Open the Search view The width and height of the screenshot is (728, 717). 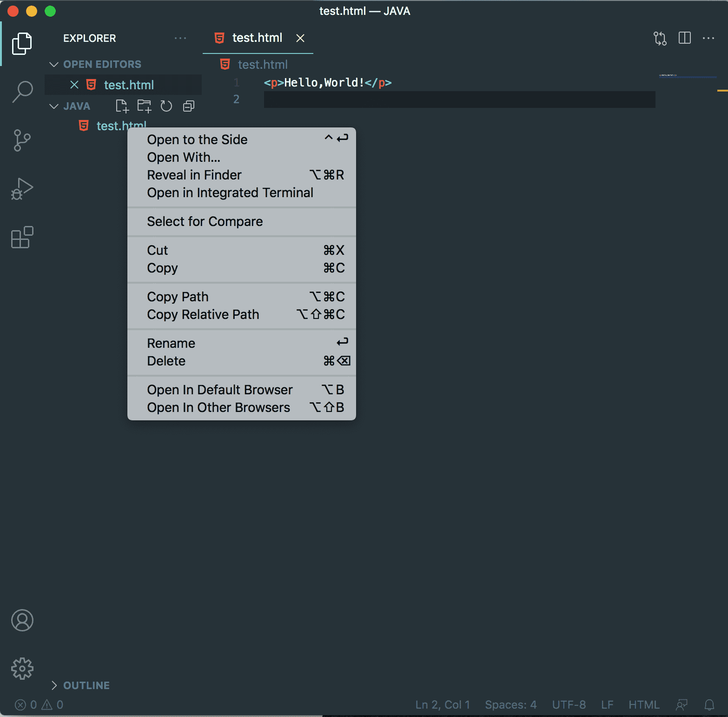click(x=22, y=92)
